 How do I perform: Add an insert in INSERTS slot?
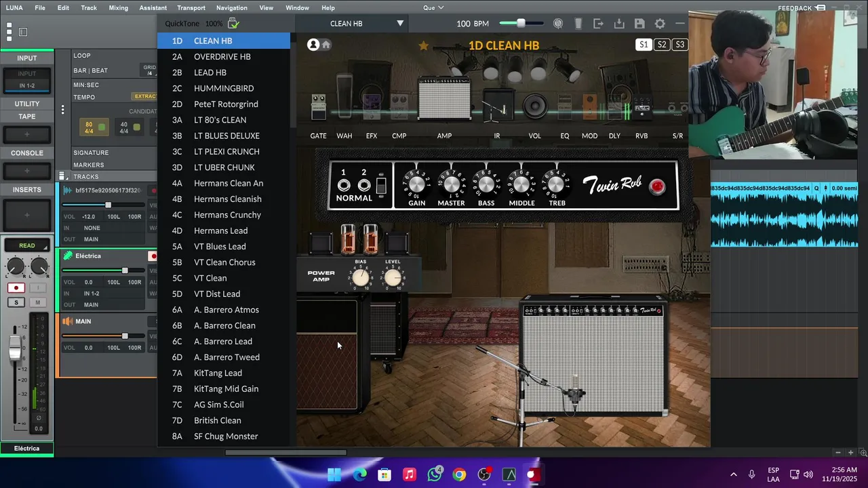27,215
